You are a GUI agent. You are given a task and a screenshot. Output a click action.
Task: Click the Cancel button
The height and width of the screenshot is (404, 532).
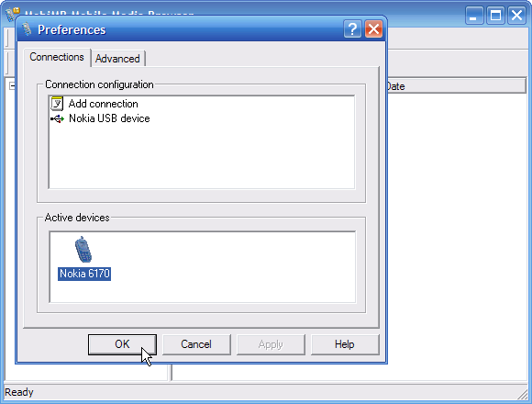pos(196,344)
